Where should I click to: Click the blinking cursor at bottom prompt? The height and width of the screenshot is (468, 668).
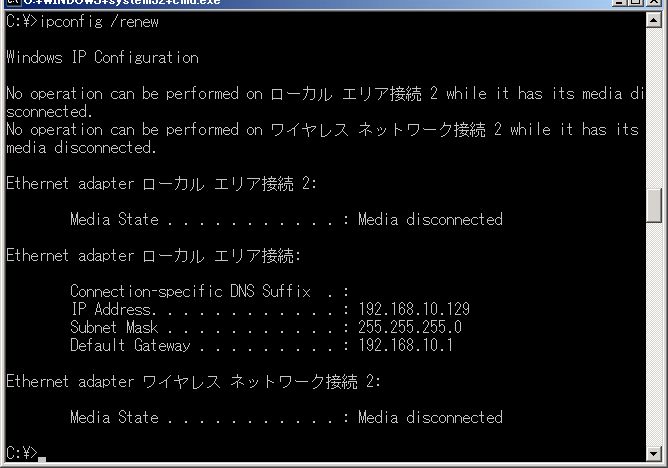click(42, 459)
